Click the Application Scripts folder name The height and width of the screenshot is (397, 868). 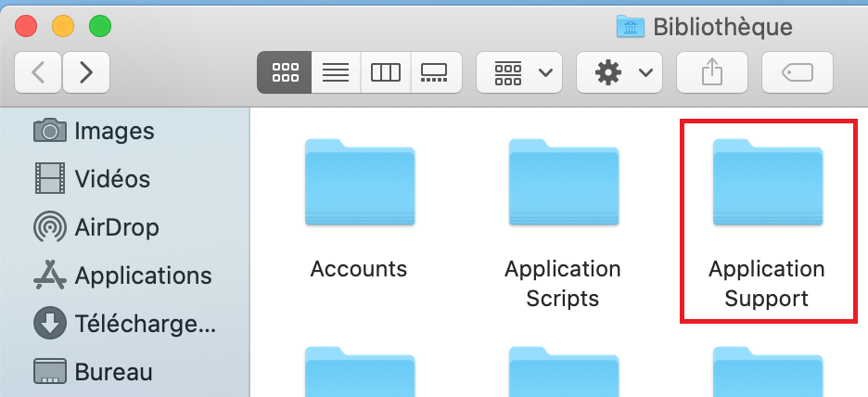(562, 284)
